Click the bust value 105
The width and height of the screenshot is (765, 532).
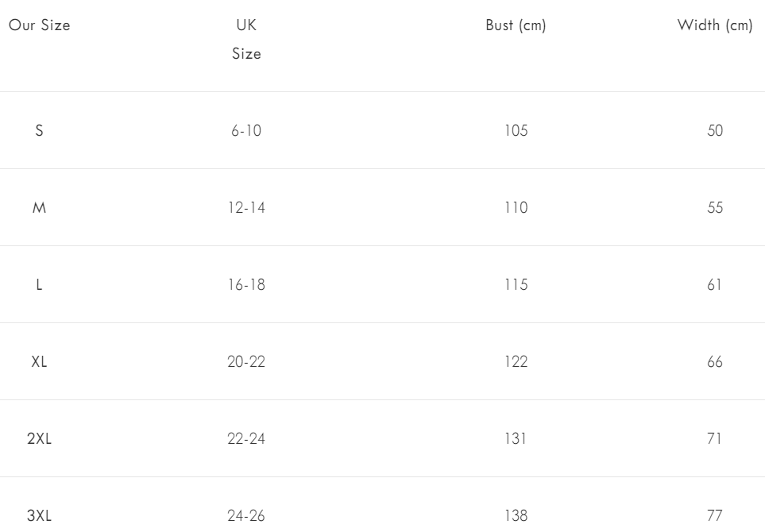[x=516, y=131]
